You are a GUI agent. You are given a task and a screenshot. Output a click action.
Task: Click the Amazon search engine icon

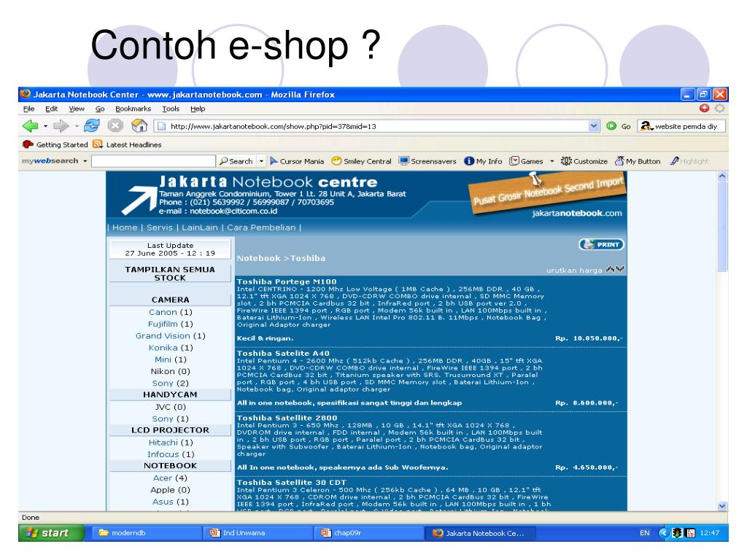[x=646, y=126]
